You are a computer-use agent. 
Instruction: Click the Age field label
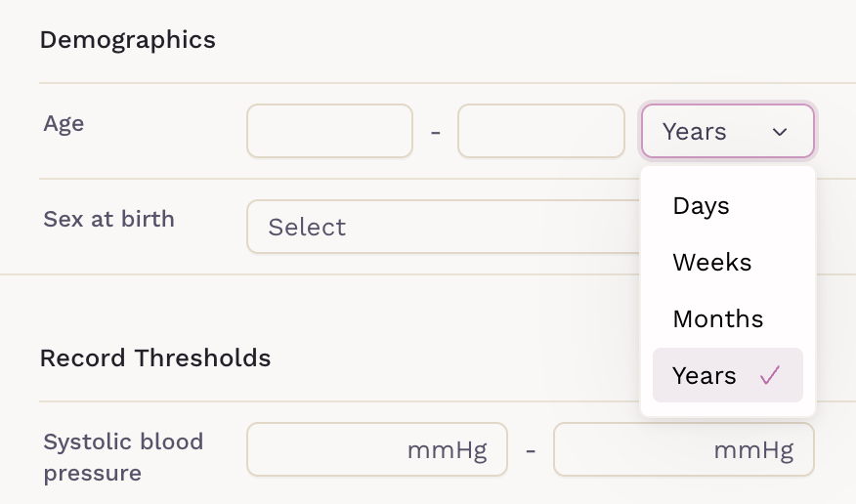(x=64, y=124)
